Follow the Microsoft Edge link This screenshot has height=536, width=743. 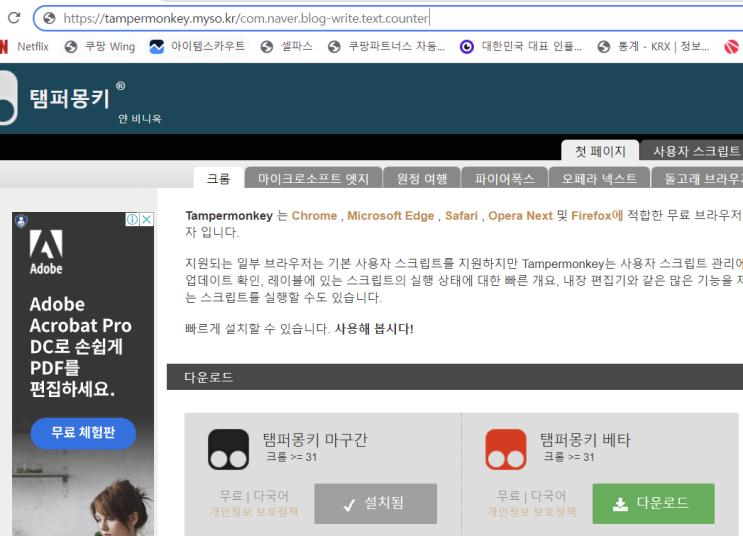click(390, 216)
